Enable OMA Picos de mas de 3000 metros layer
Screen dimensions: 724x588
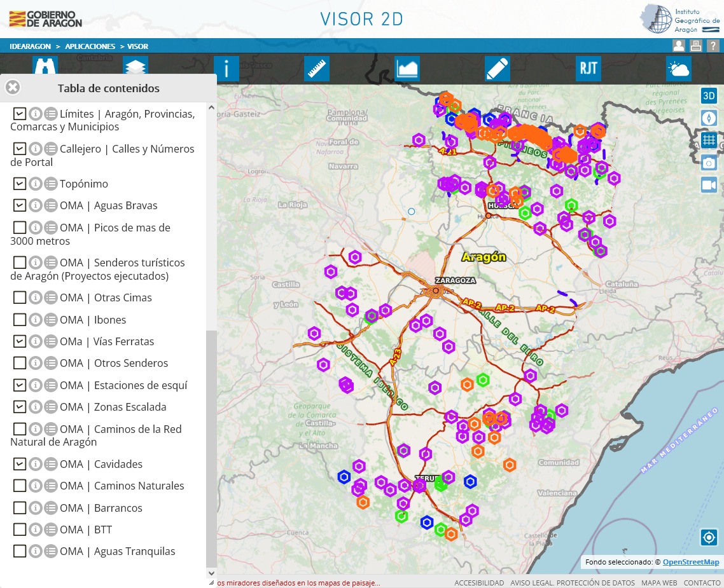click(x=20, y=228)
